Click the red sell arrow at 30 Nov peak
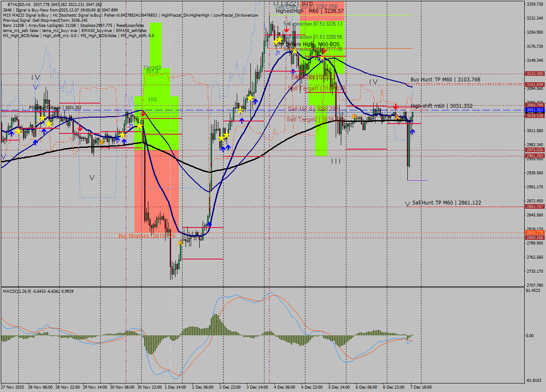This screenshot has width=546, height=392. click(143, 113)
